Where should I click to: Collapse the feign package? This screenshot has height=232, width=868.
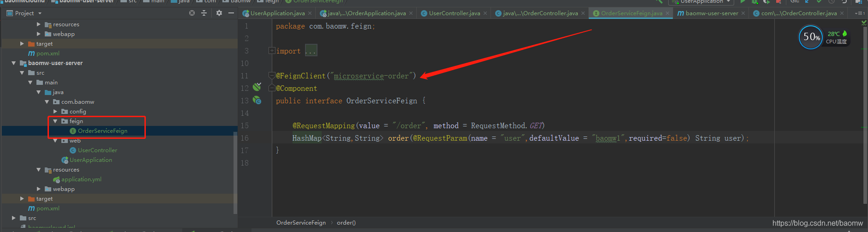pos(55,121)
